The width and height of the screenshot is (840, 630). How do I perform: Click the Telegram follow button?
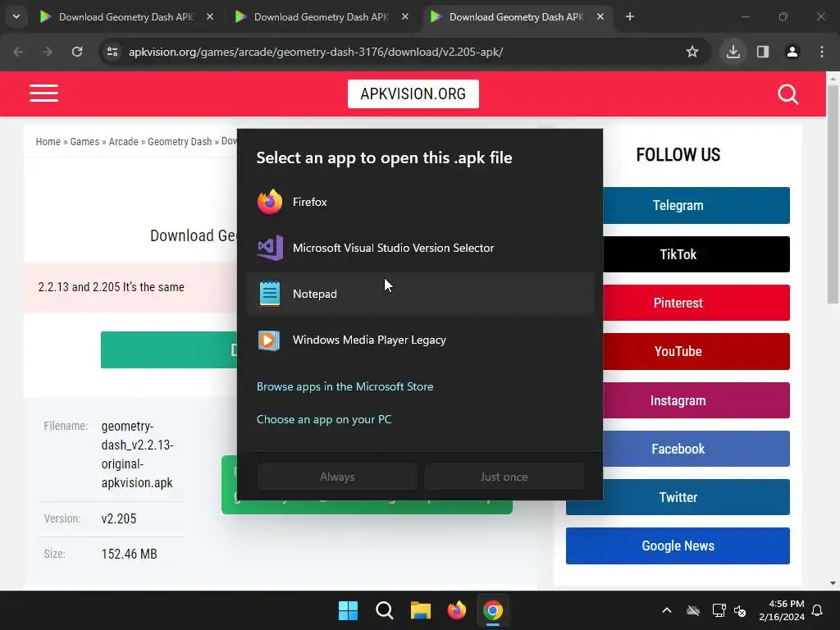pyautogui.click(x=696, y=205)
